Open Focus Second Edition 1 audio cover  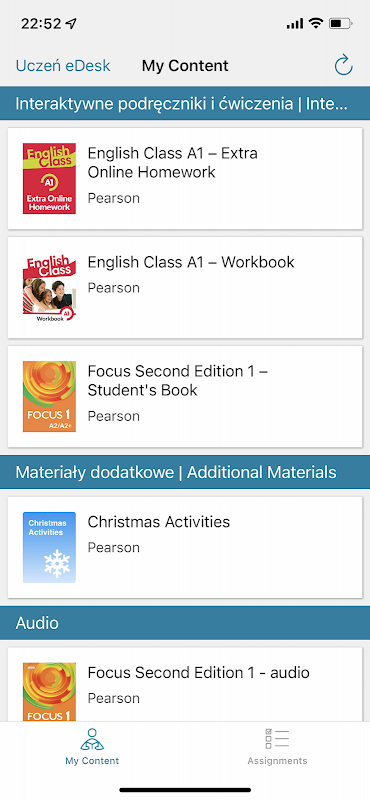pos(50,692)
